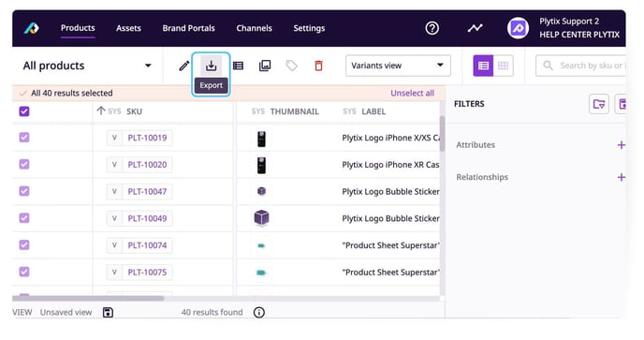Open product PLT-10019 link

pyautogui.click(x=147, y=138)
